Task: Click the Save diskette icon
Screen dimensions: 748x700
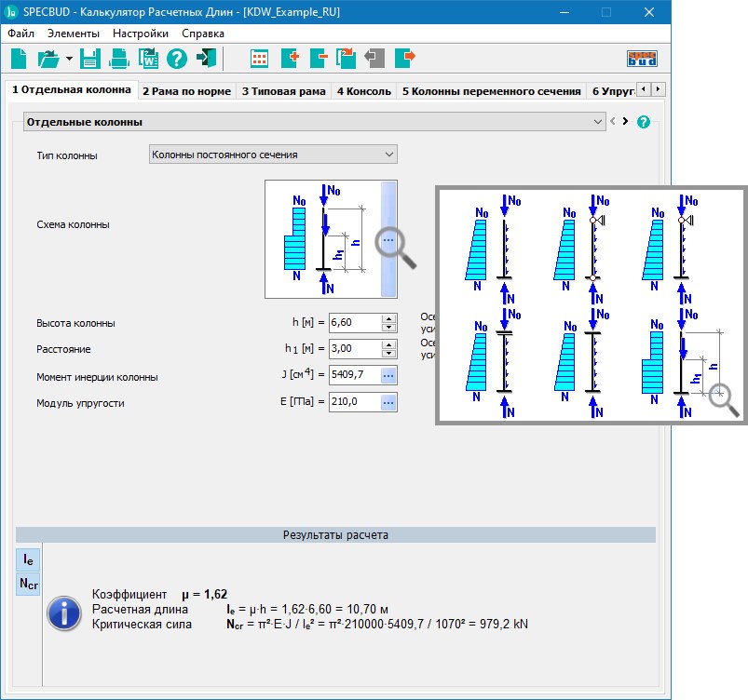Action: tap(90, 59)
